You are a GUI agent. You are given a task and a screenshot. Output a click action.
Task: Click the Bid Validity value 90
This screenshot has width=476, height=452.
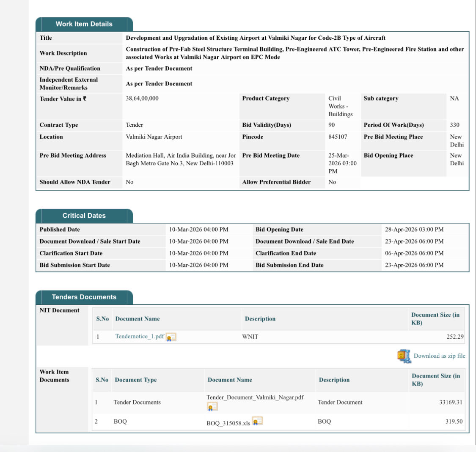pyautogui.click(x=331, y=125)
